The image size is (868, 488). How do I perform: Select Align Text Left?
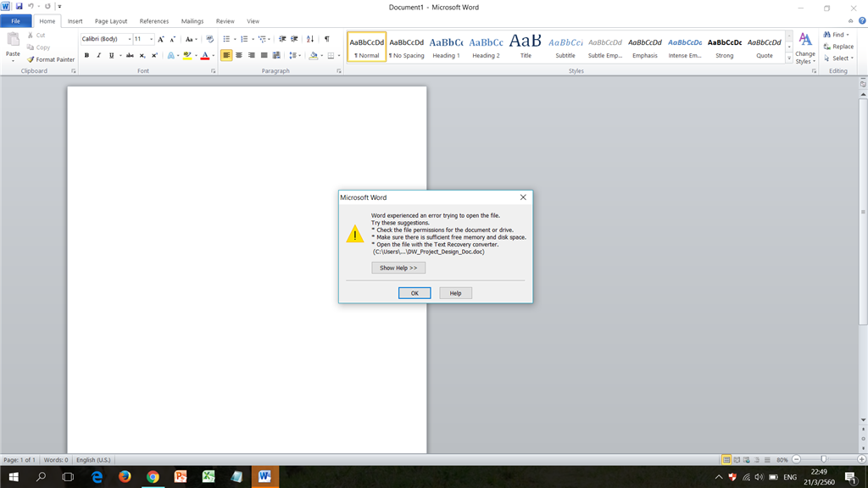point(226,55)
